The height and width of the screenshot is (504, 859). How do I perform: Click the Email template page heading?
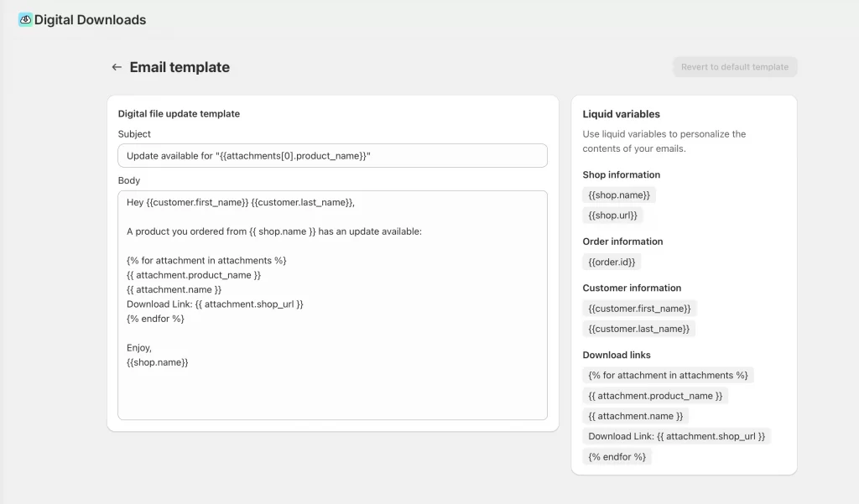180,67
